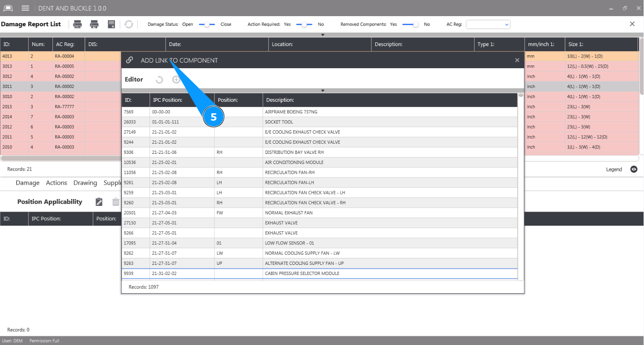Click the RA-77777 registration cell

coord(69,107)
